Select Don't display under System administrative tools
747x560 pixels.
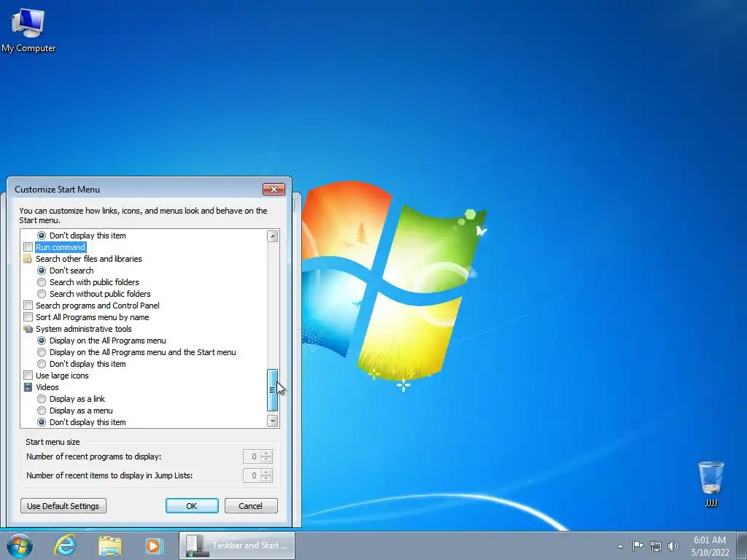click(42, 364)
